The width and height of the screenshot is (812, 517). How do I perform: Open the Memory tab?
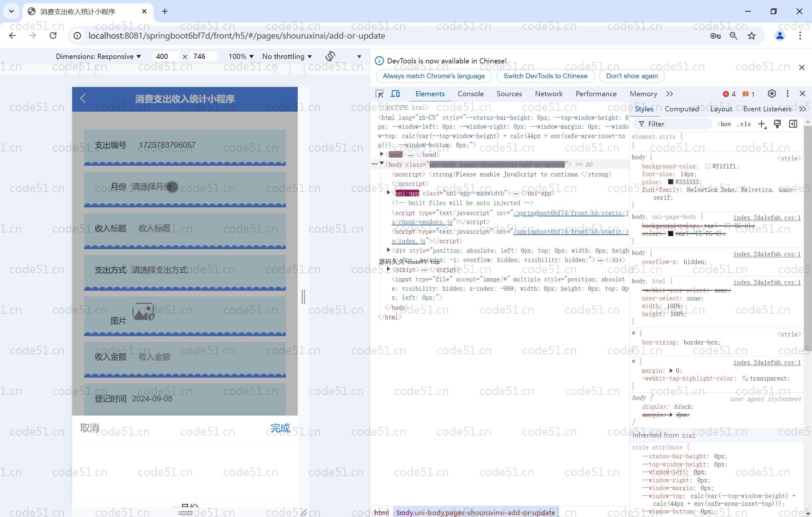[x=643, y=94]
